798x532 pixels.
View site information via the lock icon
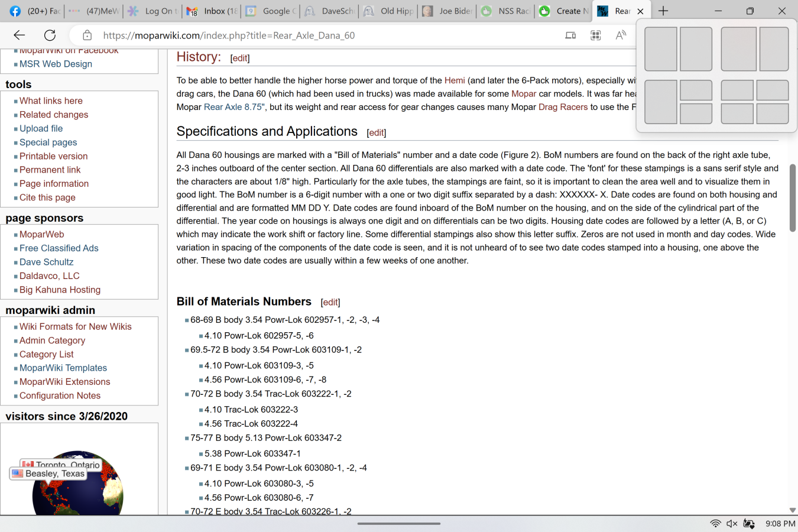tap(87, 35)
